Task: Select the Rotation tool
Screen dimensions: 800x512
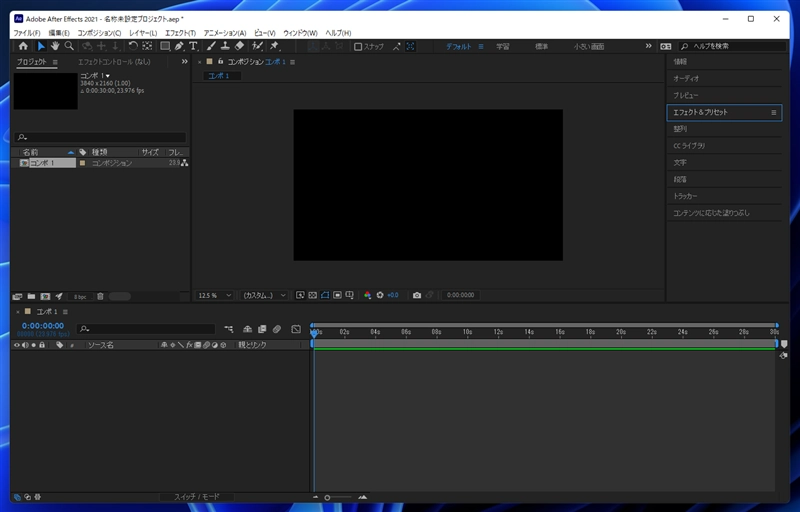Action: coord(133,46)
